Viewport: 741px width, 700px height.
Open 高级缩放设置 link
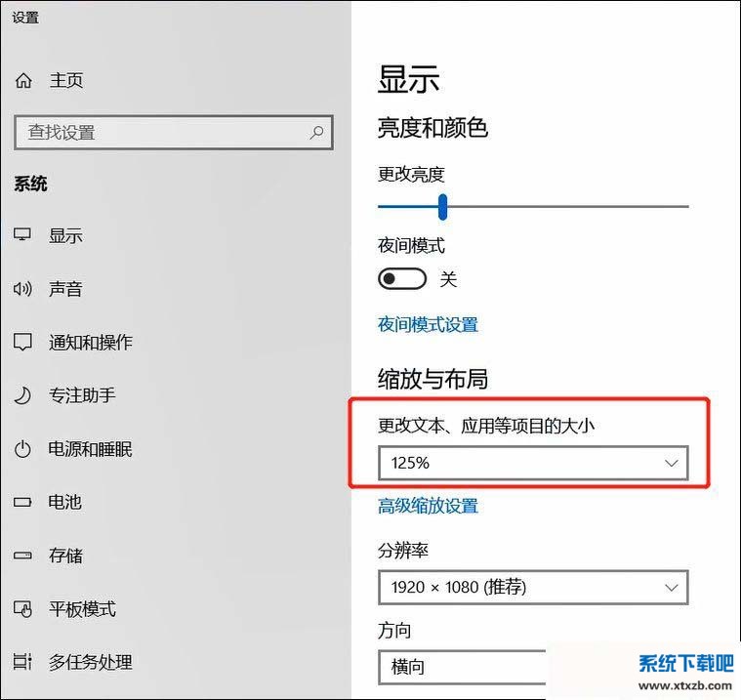[x=428, y=506]
